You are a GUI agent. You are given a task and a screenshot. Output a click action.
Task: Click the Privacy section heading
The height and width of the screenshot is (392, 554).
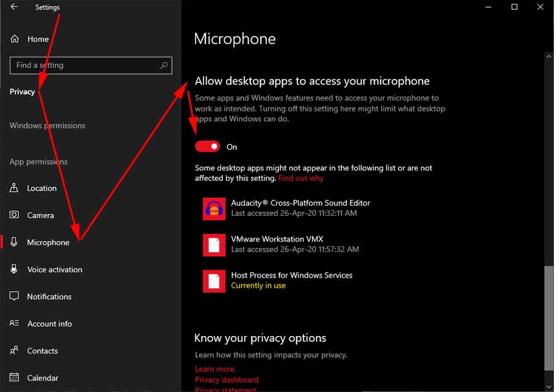click(x=22, y=92)
